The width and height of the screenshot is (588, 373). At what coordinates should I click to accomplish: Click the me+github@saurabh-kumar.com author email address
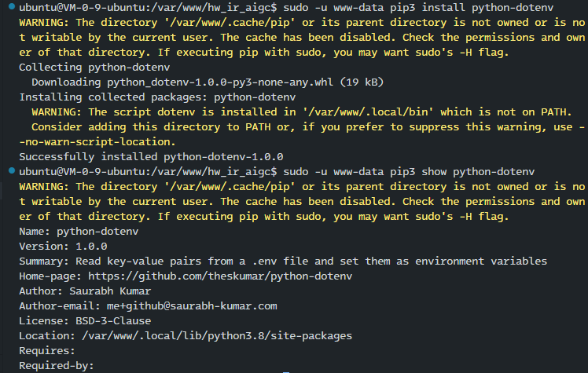tap(192, 306)
